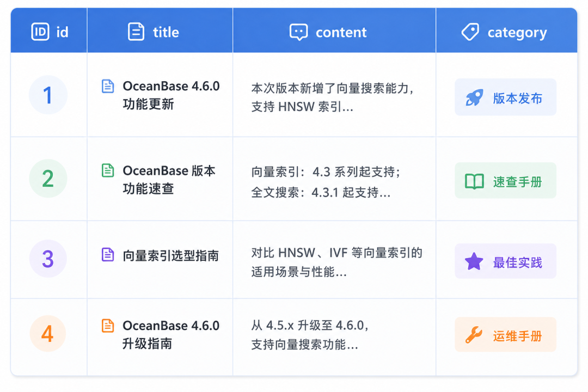The width and height of the screenshot is (588, 392).
Task: Click the 'content' column header text
Action: (341, 33)
